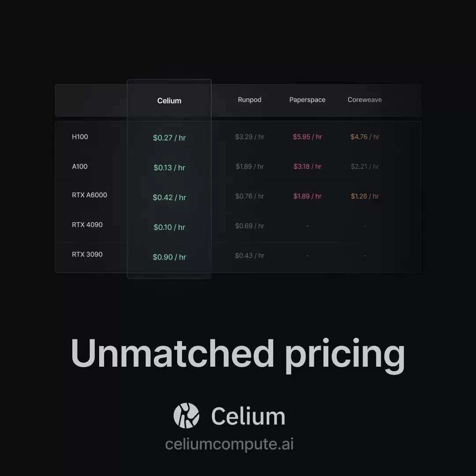Click Paperspace's $5.95 / hr H100 price
The height and width of the screenshot is (476, 476).
click(x=307, y=137)
